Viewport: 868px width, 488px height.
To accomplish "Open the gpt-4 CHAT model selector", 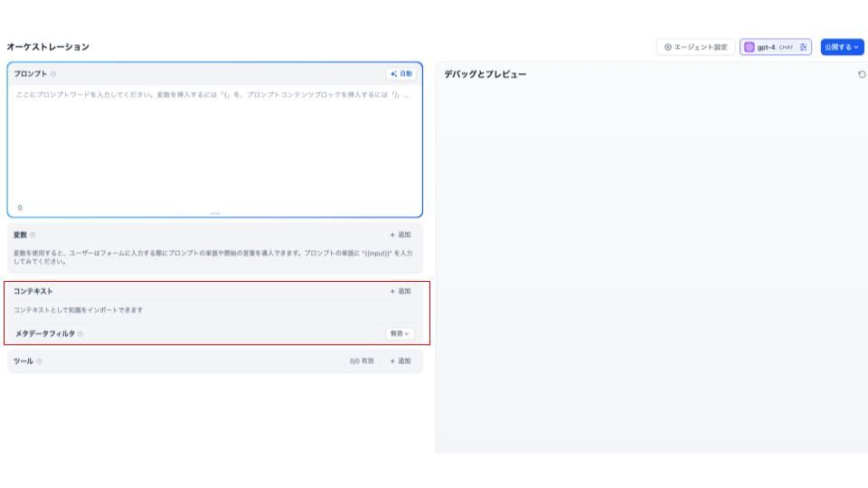I will click(x=776, y=47).
